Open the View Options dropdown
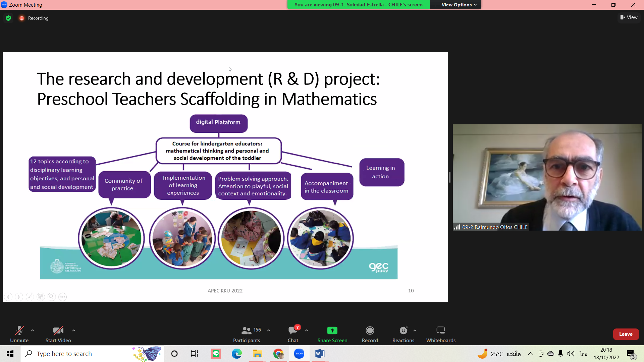 click(x=459, y=5)
